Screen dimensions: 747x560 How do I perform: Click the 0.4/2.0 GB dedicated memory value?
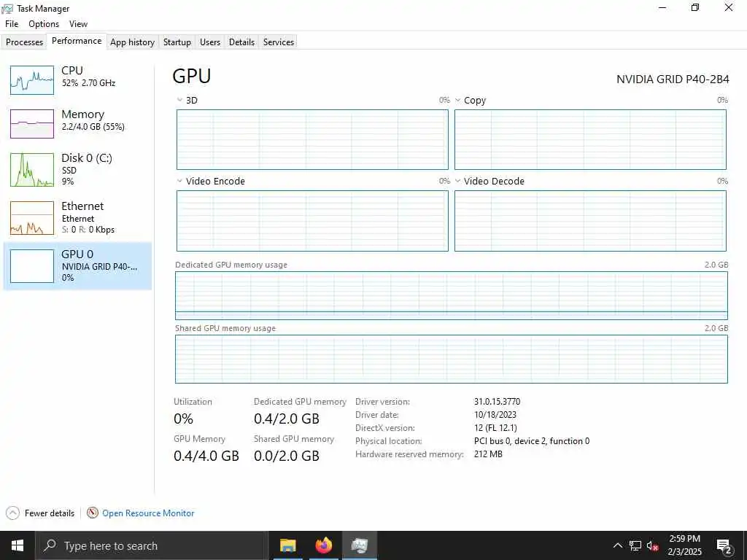point(286,419)
